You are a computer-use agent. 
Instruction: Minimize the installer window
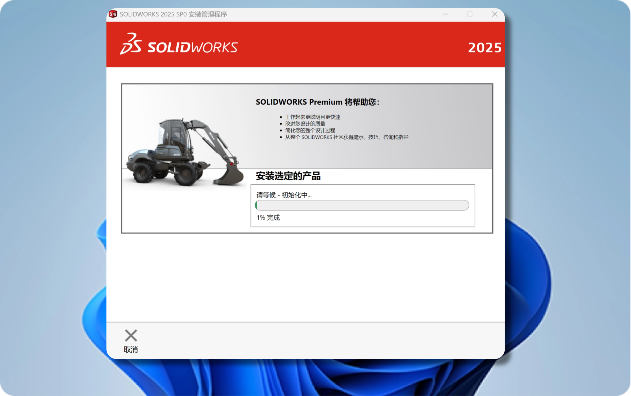coord(445,14)
